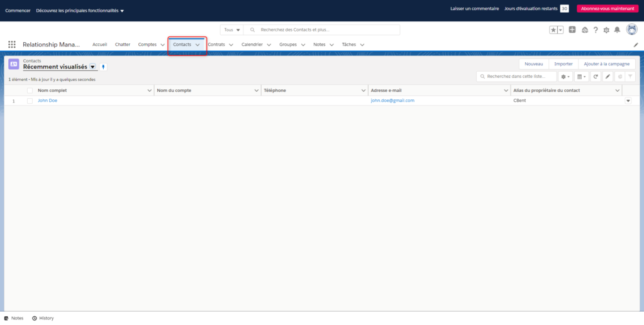Viewport: 644px width, 325px height.
Task: Open the global actions plus icon
Action: (572, 30)
